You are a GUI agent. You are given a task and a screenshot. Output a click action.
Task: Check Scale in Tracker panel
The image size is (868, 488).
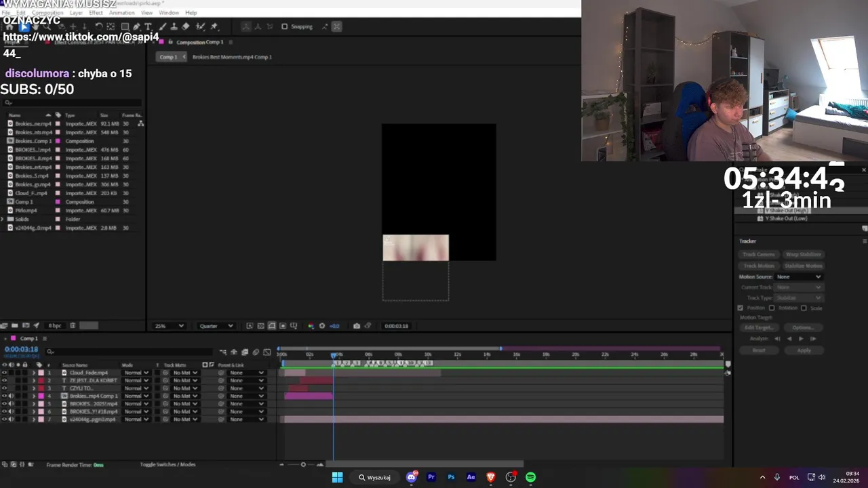pos(804,308)
